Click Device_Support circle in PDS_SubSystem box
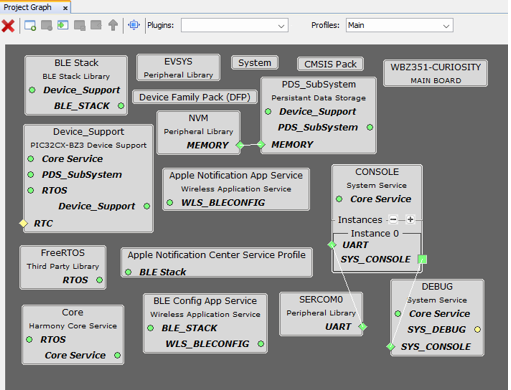 pyautogui.click(x=268, y=112)
